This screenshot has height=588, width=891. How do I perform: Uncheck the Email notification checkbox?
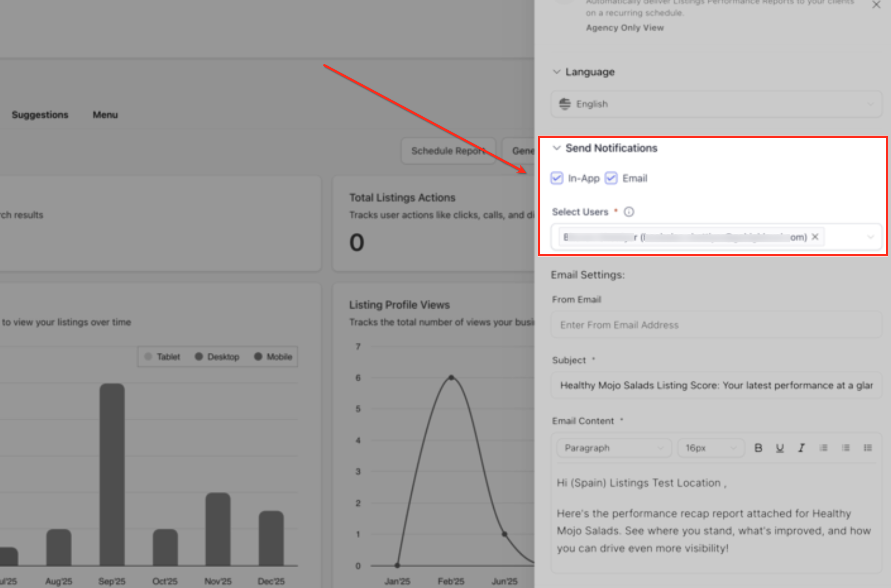pos(611,178)
